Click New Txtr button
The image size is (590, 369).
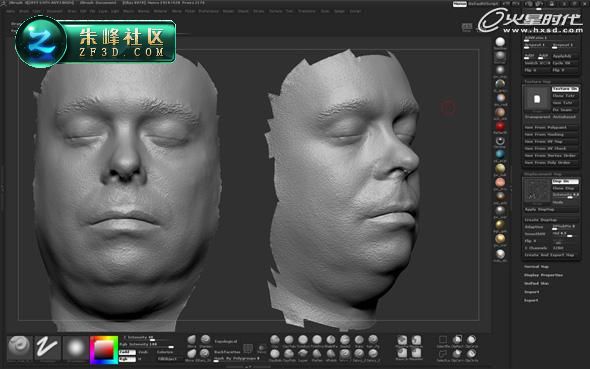pos(565,103)
